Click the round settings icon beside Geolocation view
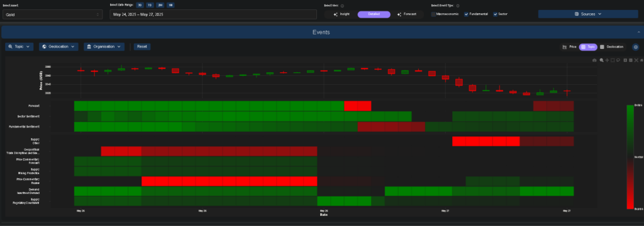 (635, 46)
